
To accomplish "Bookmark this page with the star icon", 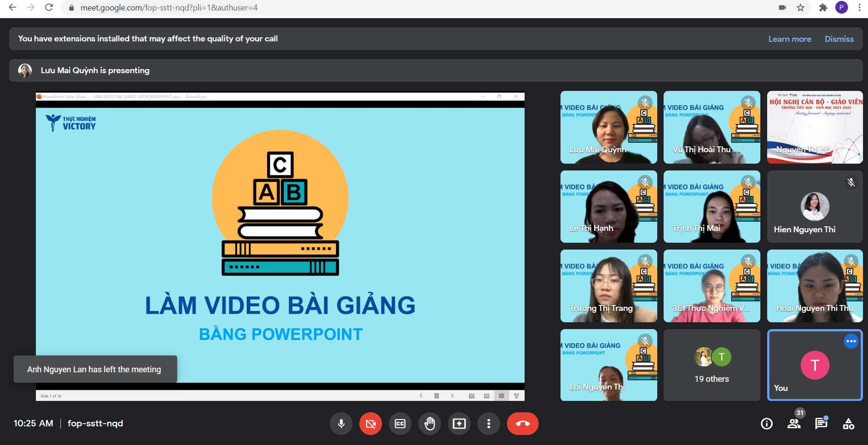I will pyautogui.click(x=800, y=8).
